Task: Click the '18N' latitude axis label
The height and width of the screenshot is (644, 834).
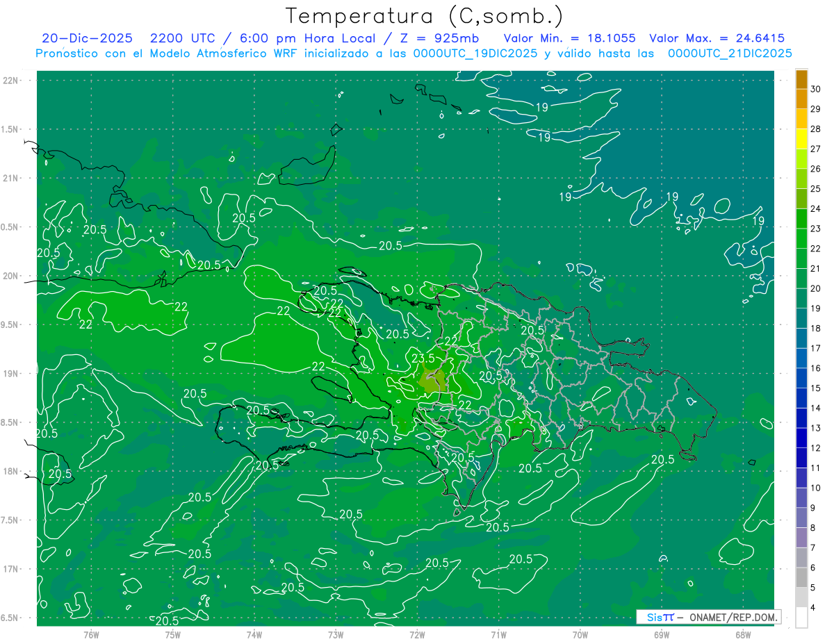Action: pos(10,472)
